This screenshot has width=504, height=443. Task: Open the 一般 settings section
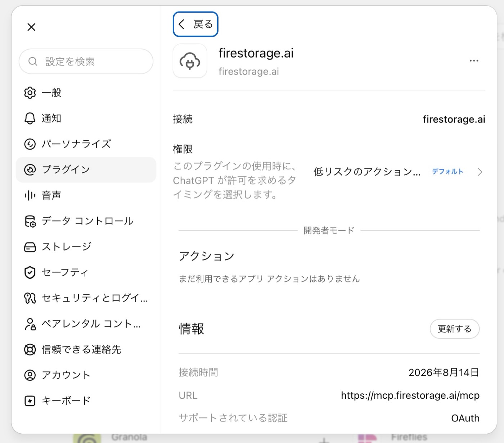pos(86,92)
